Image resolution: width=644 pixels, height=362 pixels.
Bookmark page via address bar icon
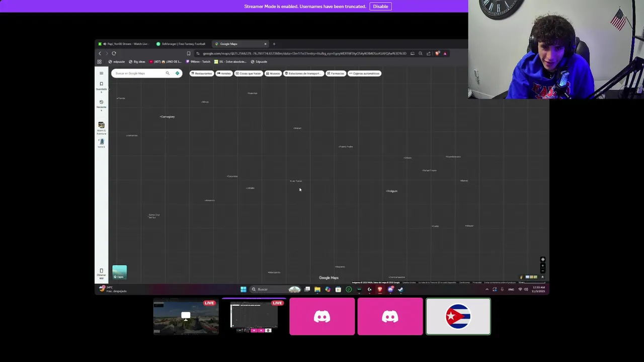point(189,53)
